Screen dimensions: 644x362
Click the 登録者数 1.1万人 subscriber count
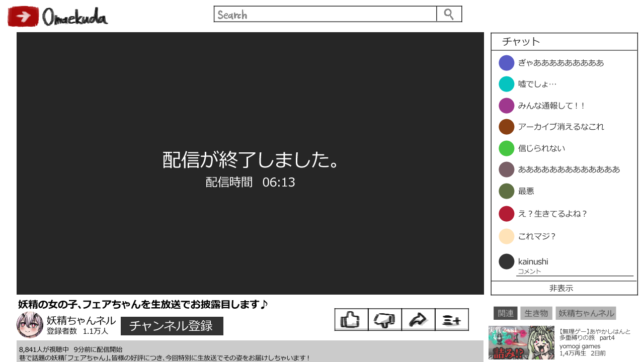point(77,331)
